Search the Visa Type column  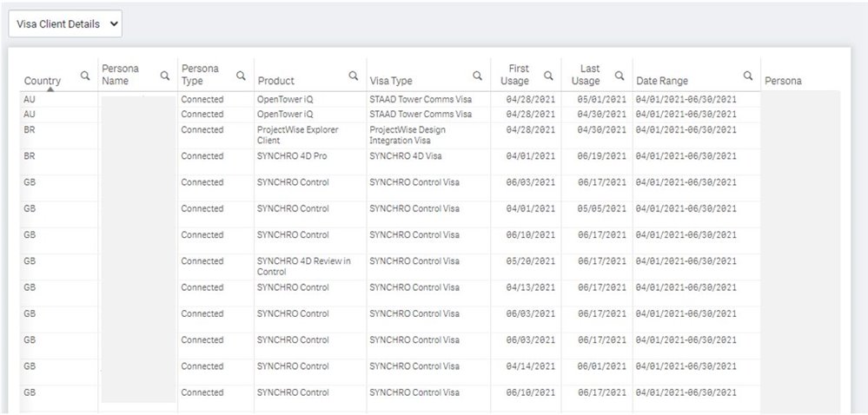477,76
